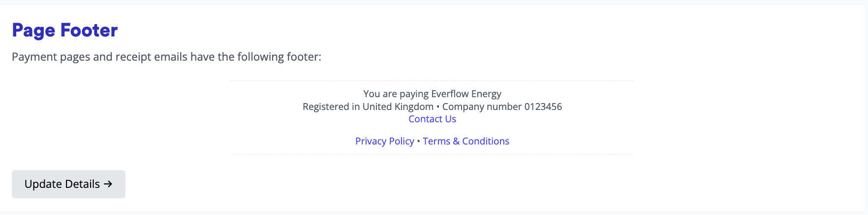Click bullet between Privacy Policy and Terms
This screenshot has width=868, height=215.
418,141
